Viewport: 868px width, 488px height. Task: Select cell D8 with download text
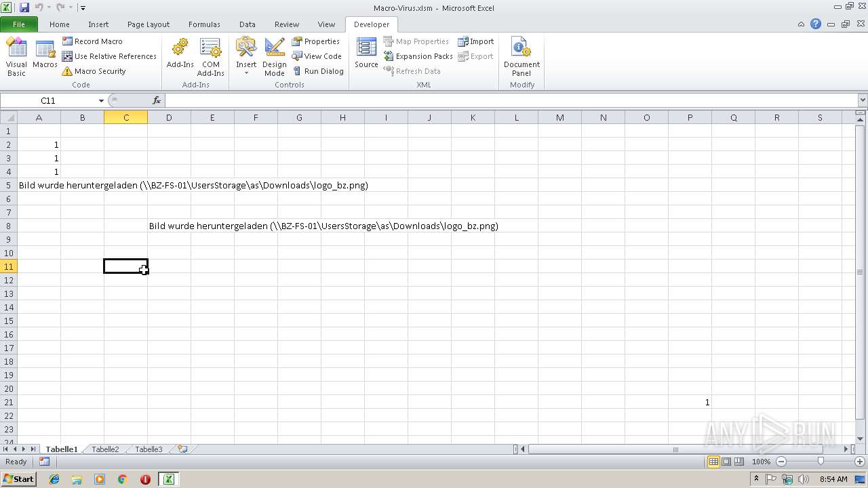pyautogui.click(x=169, y=226)
